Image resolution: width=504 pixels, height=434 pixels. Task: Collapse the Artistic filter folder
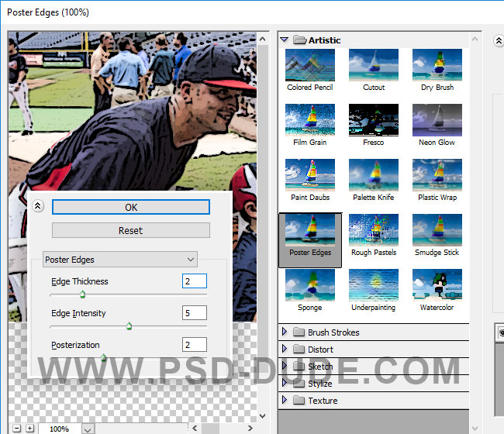[284, 40]
